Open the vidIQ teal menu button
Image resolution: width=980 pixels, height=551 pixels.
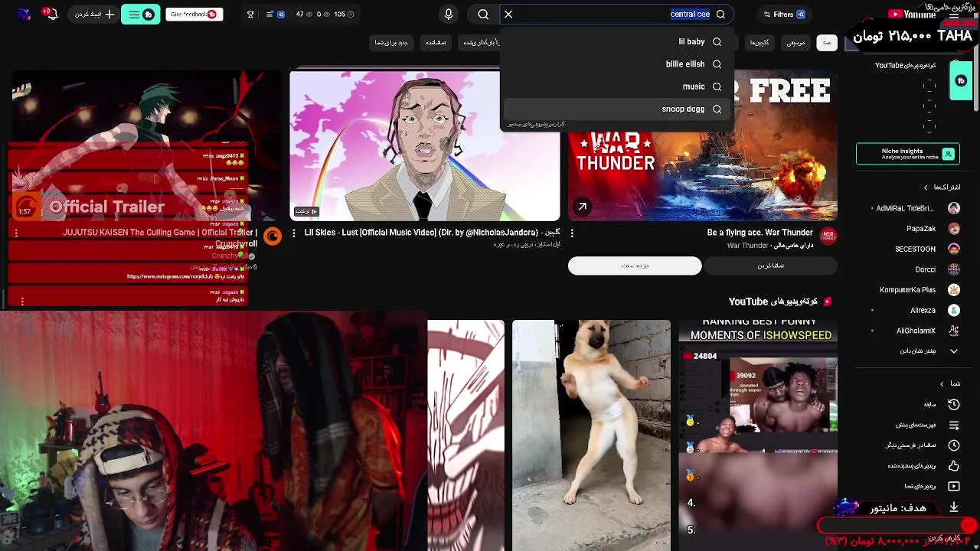[140, 14]
